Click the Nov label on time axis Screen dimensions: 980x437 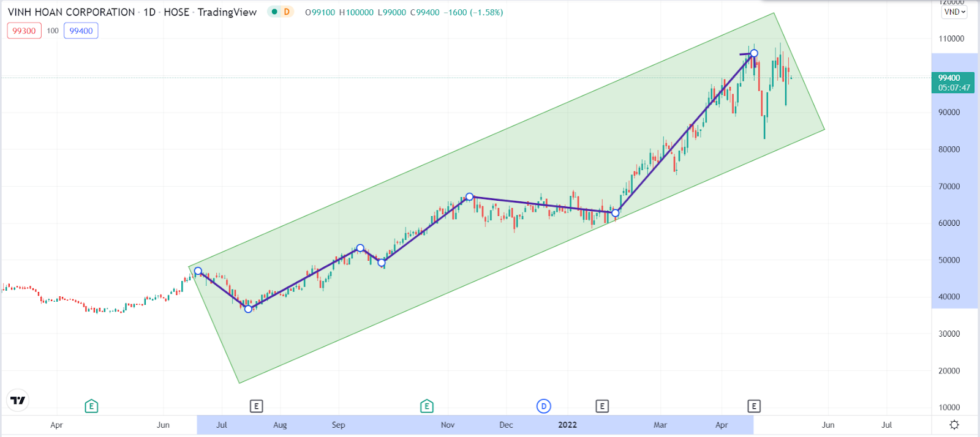click(x=448, y=425)
